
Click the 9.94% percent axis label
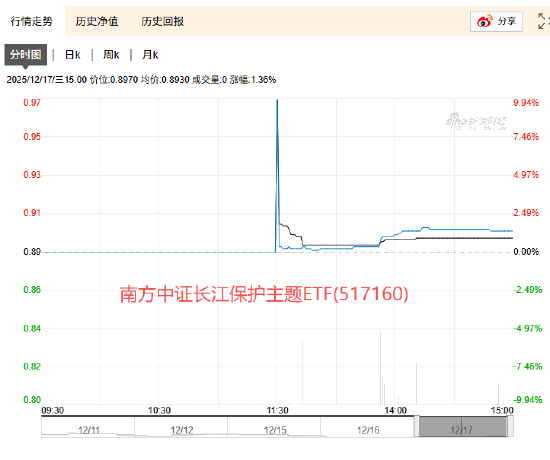click(x=526, y=102)
